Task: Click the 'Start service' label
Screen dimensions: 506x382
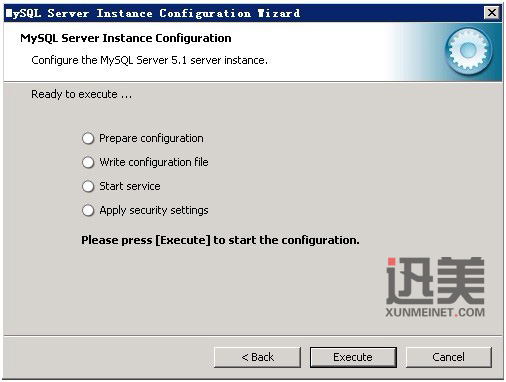Action: click(x=130, y=186)
